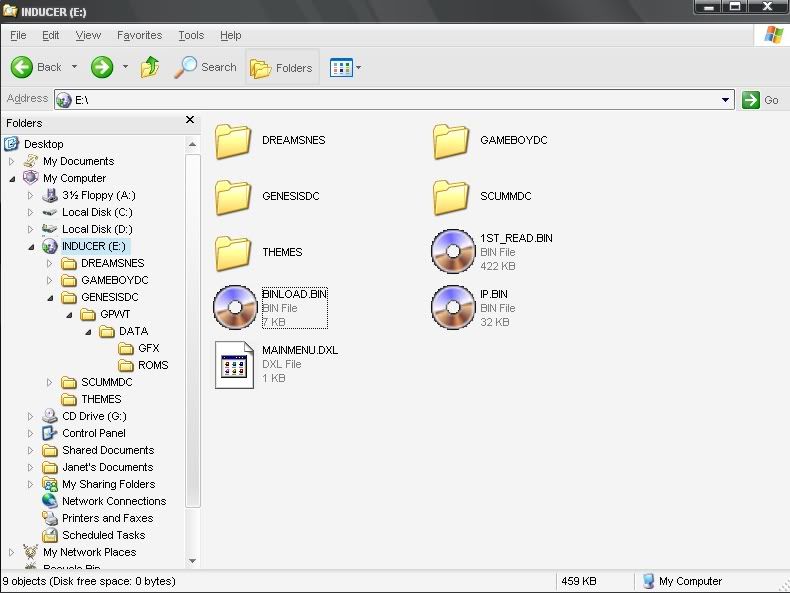Screen dimensions: 790x593
Task: Select THEMES in the folder tree
Action: [101, 399]
